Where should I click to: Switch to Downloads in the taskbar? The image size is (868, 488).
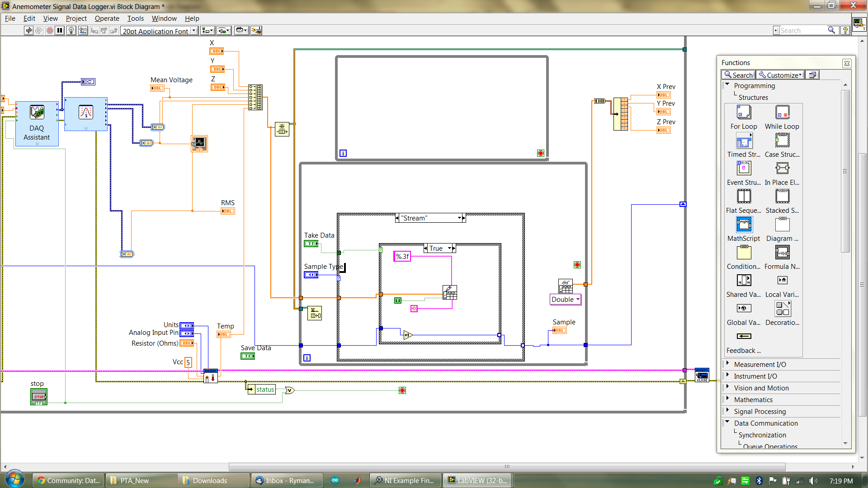click(214, 480)
